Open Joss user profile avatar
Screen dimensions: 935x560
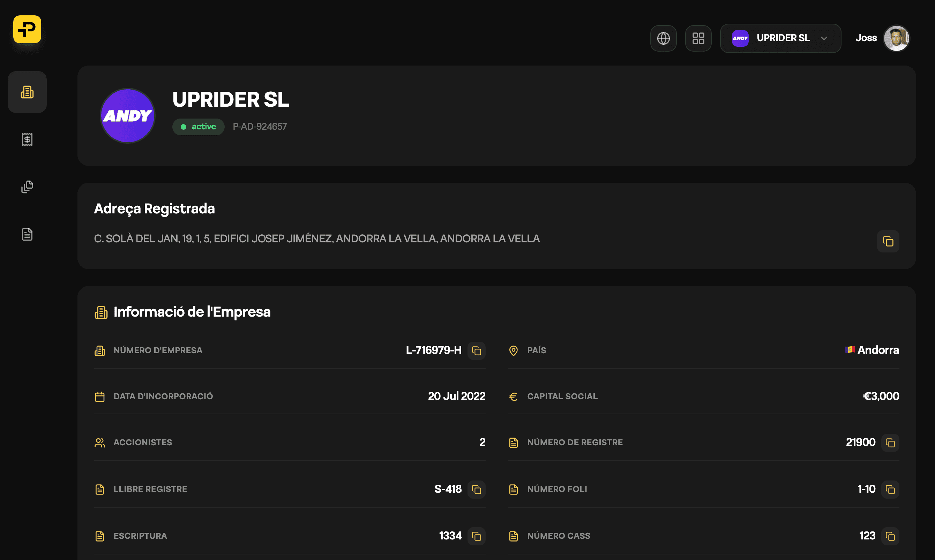pos(897,38)
